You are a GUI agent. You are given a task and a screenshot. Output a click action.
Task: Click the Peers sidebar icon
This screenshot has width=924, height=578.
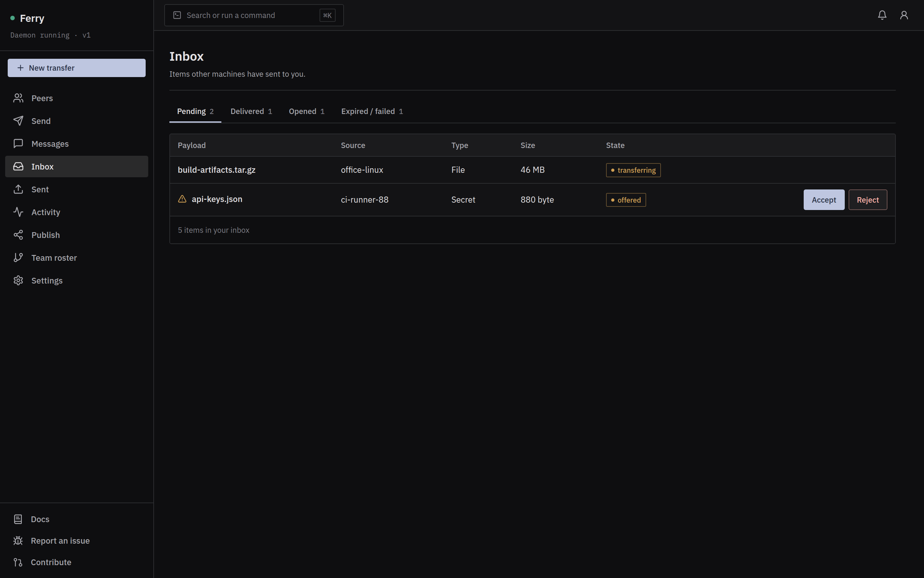(x=18, y=98)
